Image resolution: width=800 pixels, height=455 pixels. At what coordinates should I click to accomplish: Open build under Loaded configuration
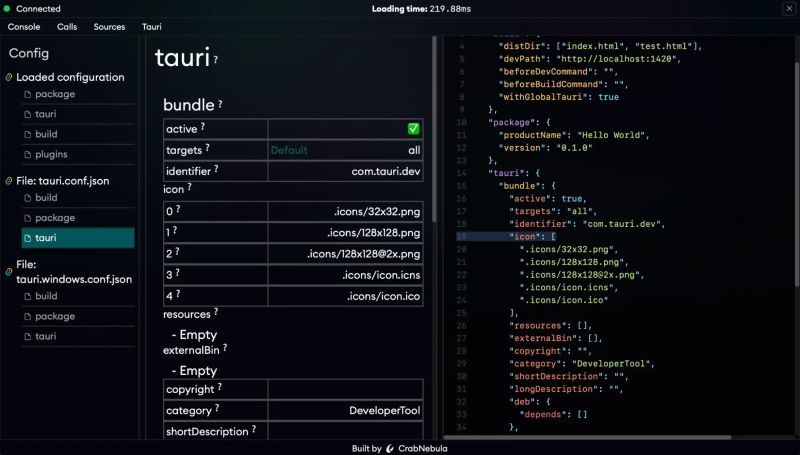point(46,134)
